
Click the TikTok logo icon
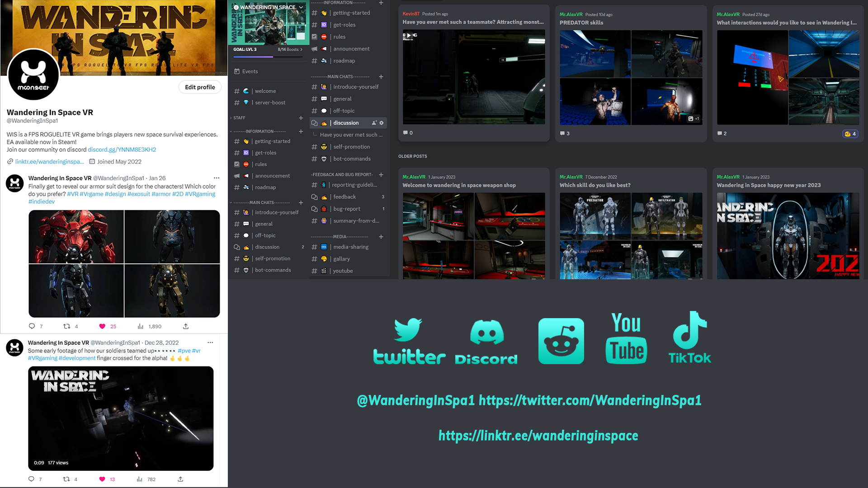(689, 337)
